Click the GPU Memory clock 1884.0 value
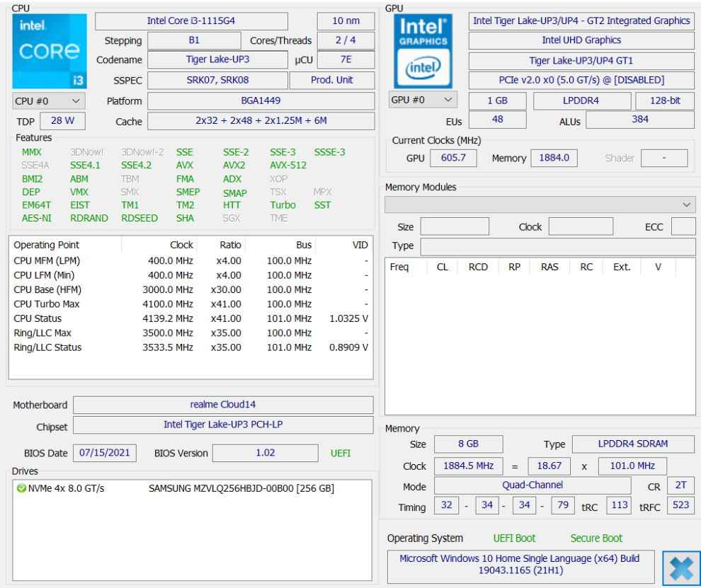 click(554, 158)
